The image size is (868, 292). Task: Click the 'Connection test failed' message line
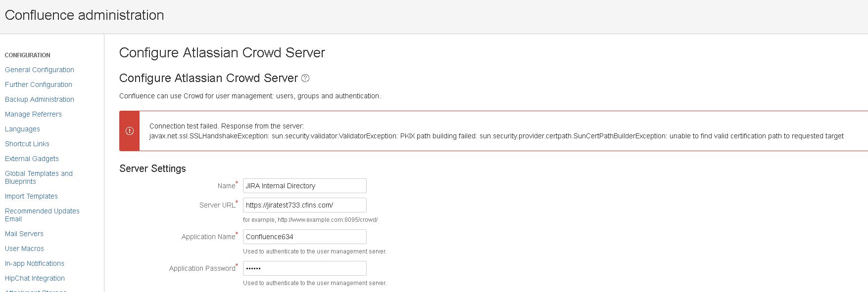pyautogui.click(x=227, y=126)
